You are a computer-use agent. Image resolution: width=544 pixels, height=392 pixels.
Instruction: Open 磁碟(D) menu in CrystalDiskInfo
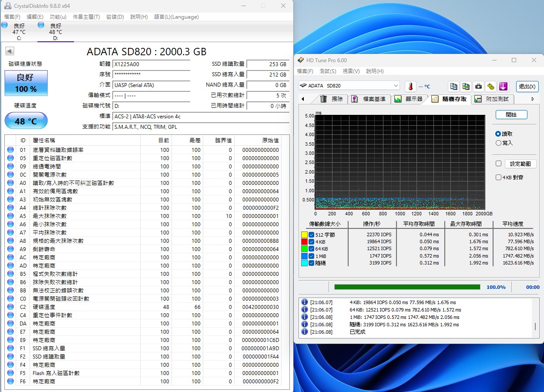point(115,17)
